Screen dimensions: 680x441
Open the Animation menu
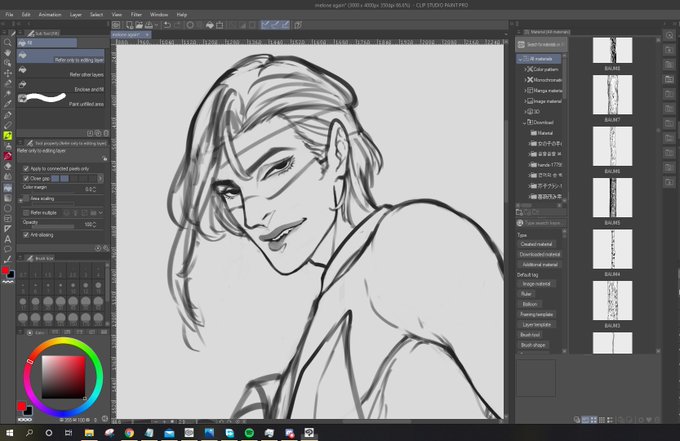[50, 14]
